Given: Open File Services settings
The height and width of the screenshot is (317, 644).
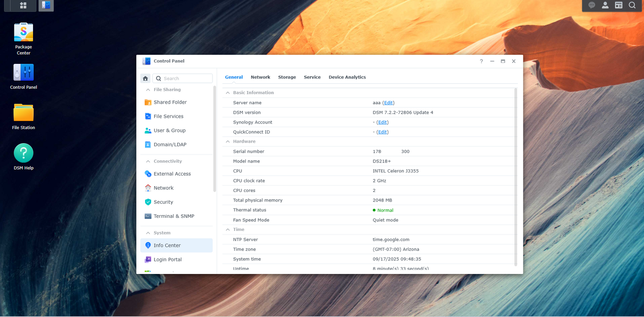Looking at the screenshot, I should [x=176, y=116].
